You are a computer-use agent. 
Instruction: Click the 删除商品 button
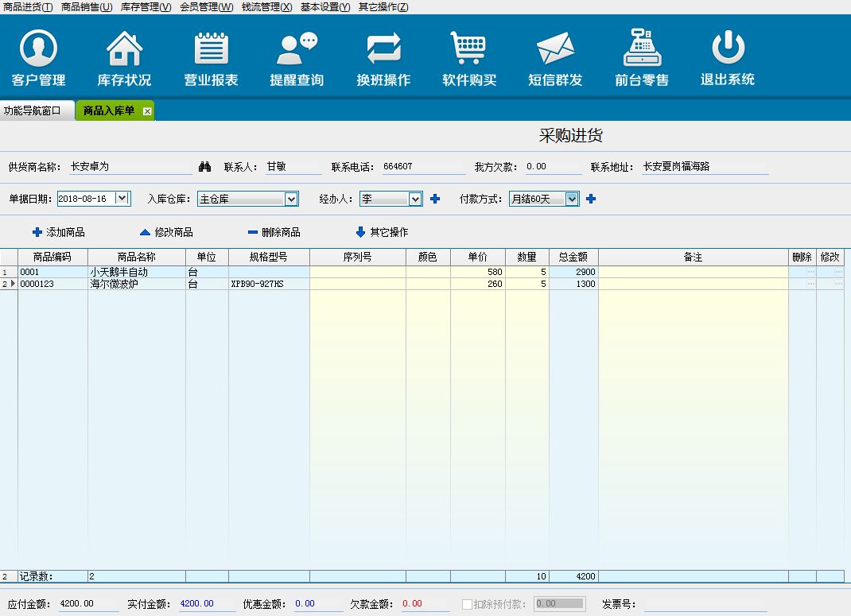274,232
